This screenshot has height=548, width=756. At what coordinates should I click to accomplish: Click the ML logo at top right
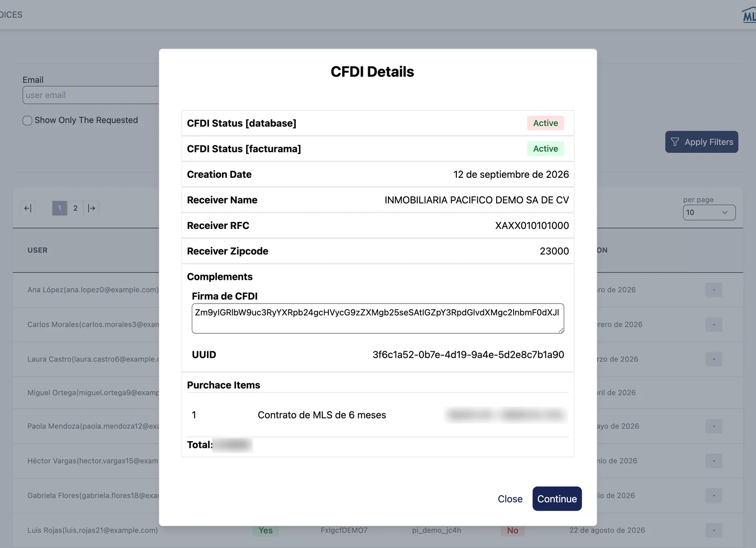[x=749, y=15]
